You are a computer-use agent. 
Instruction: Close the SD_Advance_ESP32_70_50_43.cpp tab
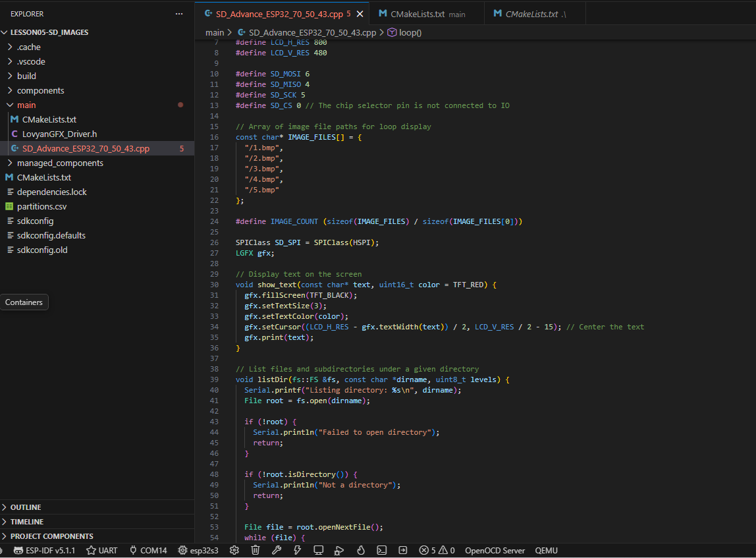tap(360, 14)
